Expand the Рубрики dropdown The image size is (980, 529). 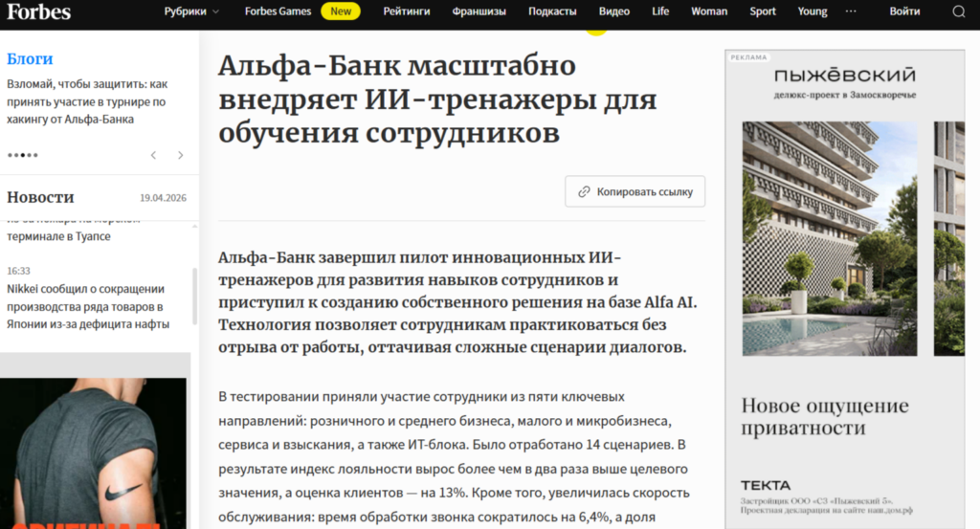tap(191, 11)
